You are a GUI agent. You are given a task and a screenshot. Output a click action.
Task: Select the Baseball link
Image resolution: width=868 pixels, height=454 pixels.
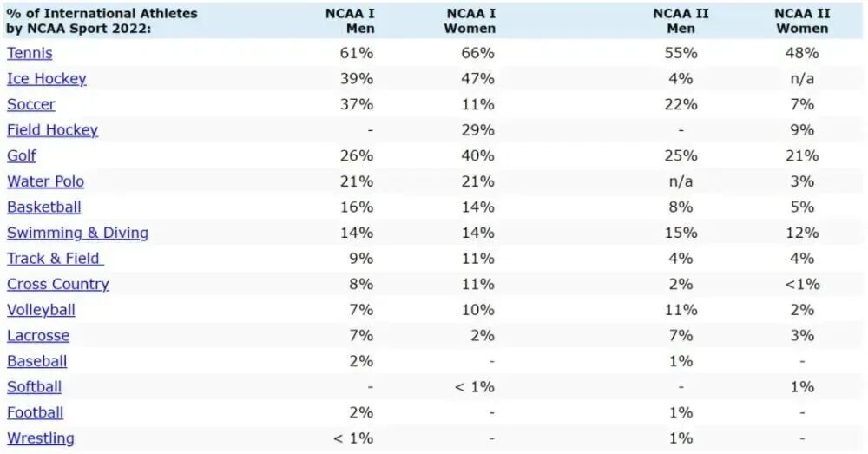(x=36, y=361)
